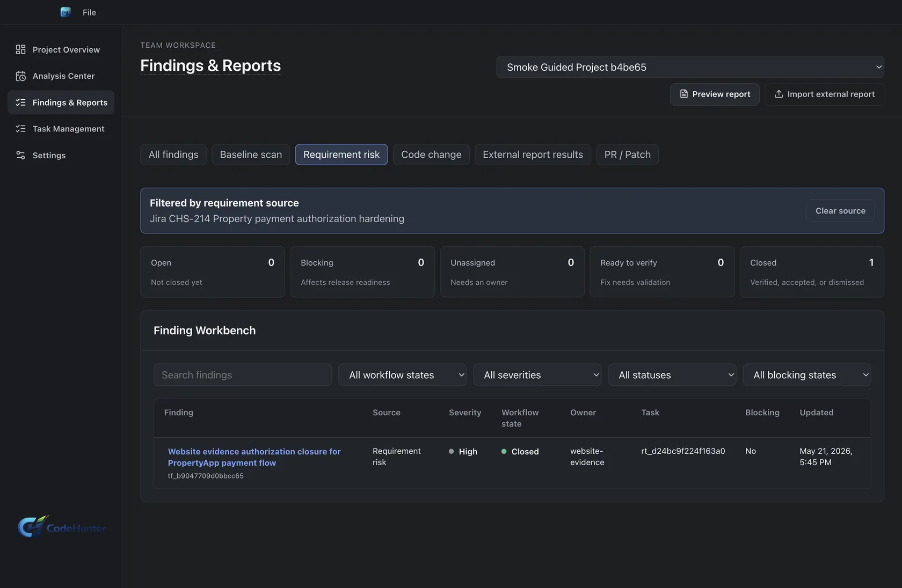Viewport: 902px width, 588px height.
Task: Open Task Management page
Action: (61, 129)
